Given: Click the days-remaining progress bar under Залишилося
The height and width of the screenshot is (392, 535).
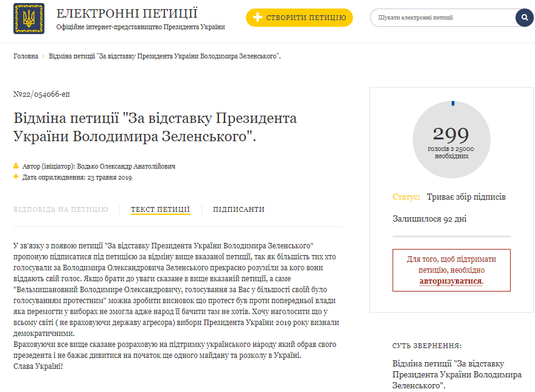Looking at the screenshot, I should 451,235.
